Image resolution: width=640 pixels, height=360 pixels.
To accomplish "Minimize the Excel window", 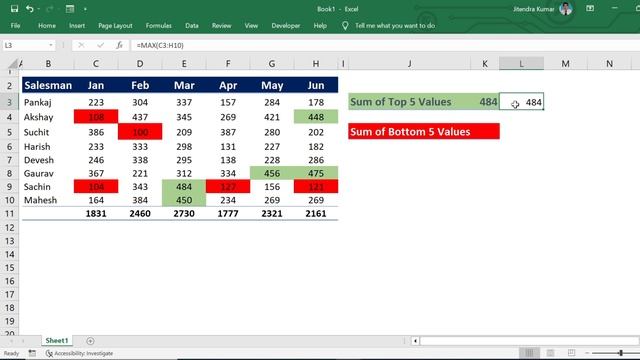I will tap(615, 8).
